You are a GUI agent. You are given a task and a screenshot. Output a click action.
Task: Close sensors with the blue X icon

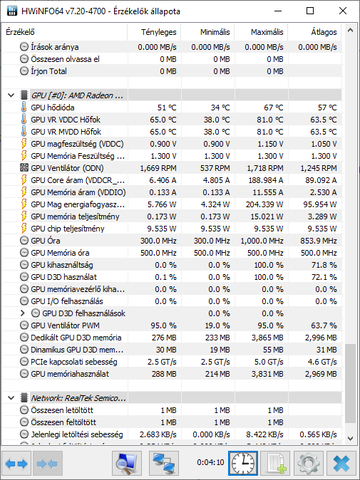341,463
